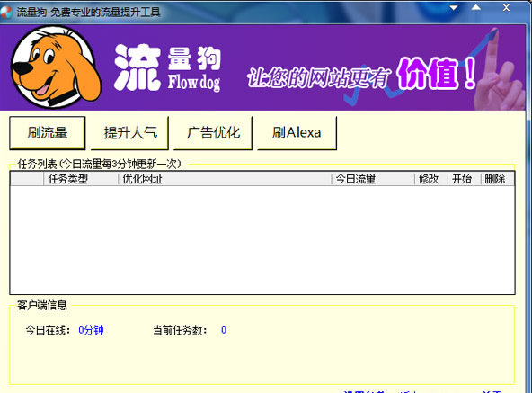Select the 刷流量 tab button
The image size is (532, 393).
(48, 133)
